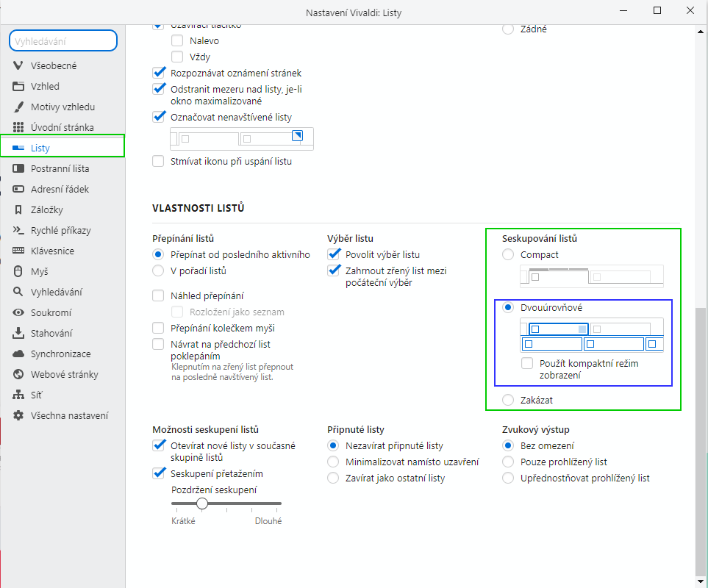Click the panel icon for Postranní lišta
This screenshot has height=588, width=708.
tap(18, 168)
